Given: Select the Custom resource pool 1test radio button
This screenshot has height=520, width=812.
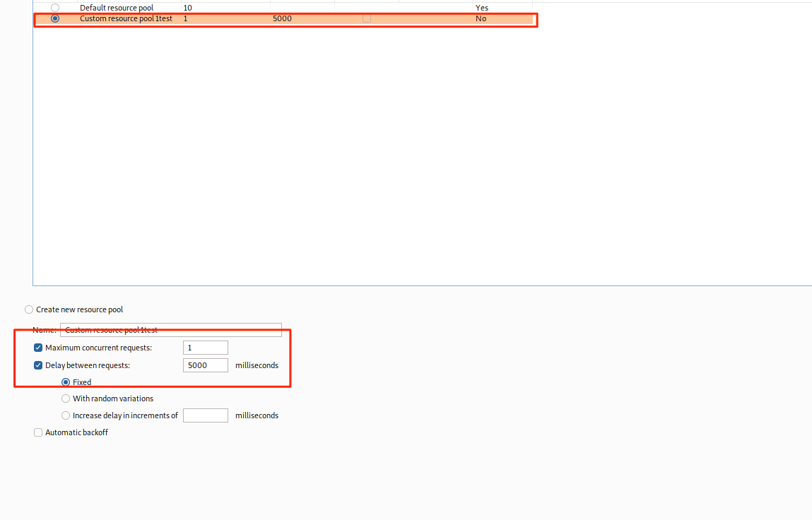Looking at the screenshot, I should [55, 18].
